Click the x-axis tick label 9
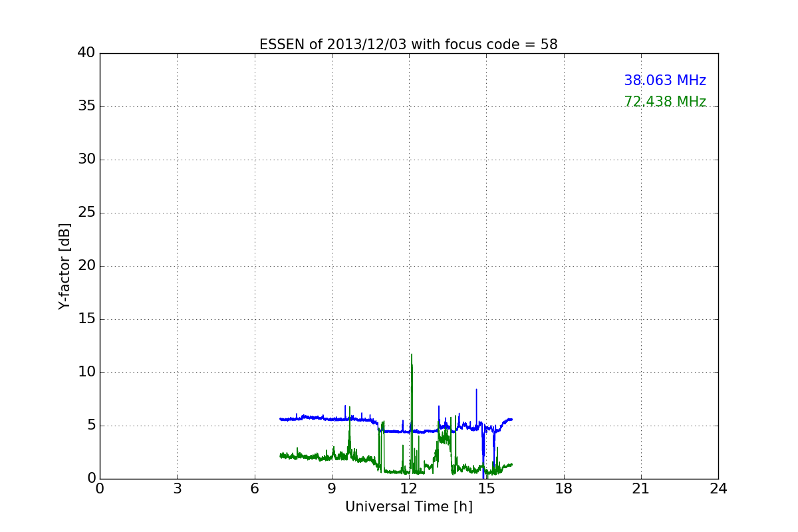This screenshot has height=532, width=798. point(332,489)
